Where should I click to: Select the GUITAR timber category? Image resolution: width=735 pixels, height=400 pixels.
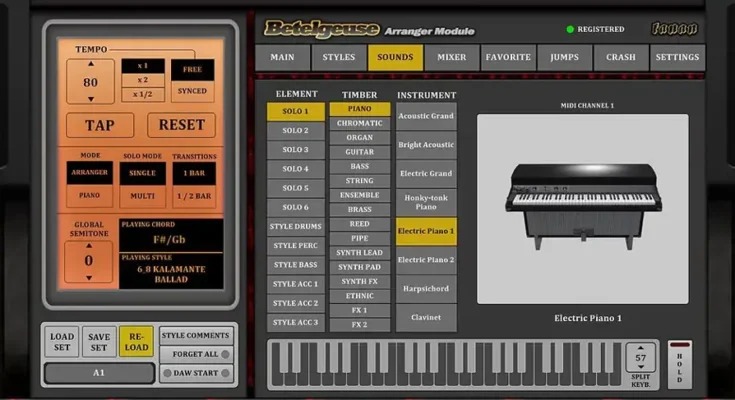(360, 152)
